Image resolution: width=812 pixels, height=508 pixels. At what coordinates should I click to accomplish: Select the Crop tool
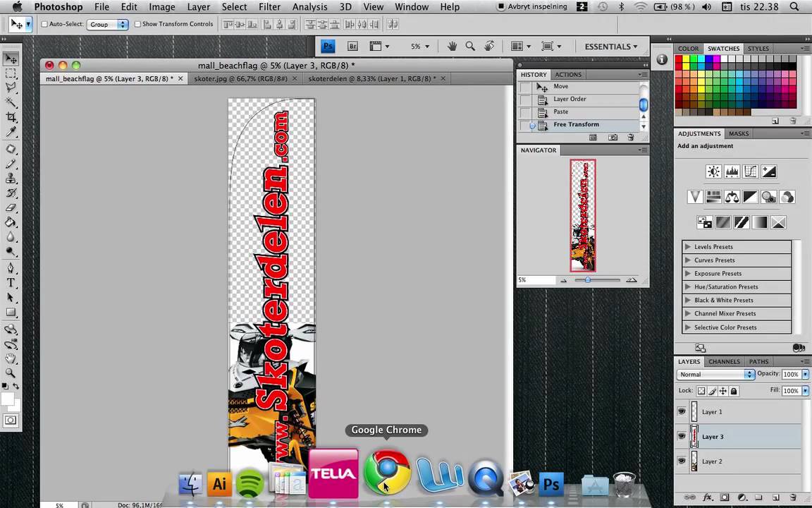click(11, 117)
